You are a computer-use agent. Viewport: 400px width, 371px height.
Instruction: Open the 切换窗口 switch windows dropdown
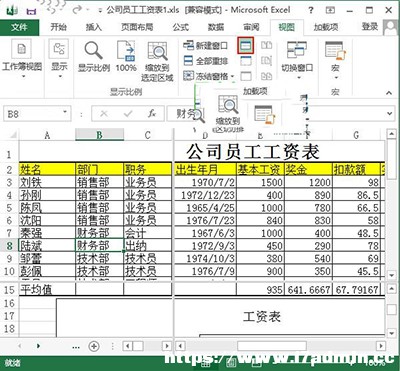298,78
